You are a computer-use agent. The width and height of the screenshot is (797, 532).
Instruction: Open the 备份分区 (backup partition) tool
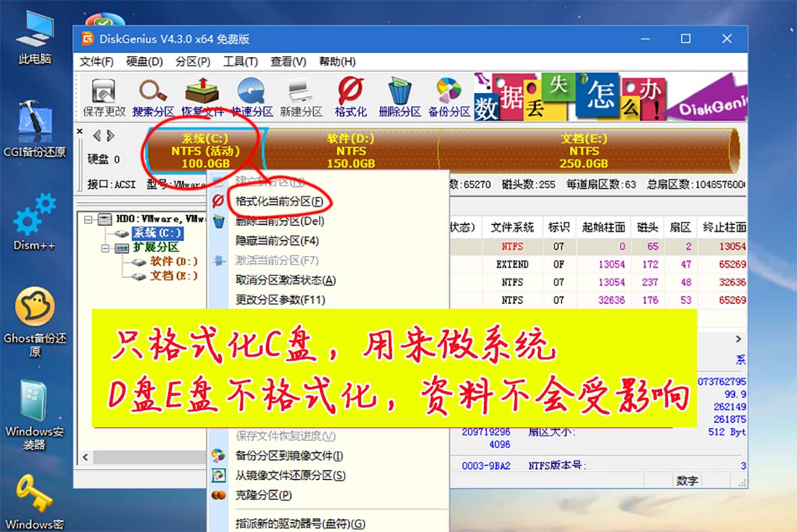click(448, 96)
